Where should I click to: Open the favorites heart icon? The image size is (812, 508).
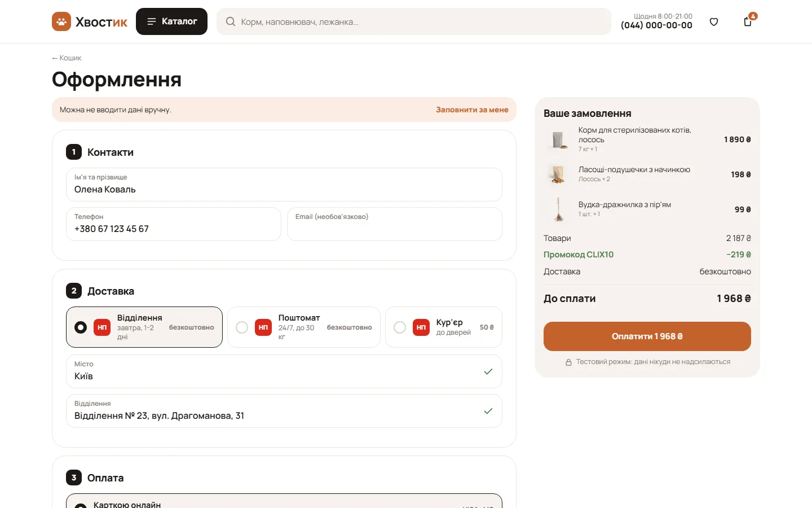714,22
